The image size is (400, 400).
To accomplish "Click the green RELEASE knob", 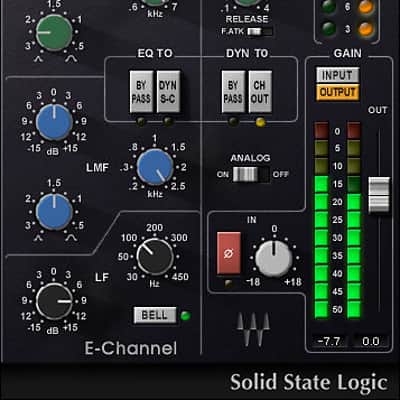I will (x=248, y=2).
